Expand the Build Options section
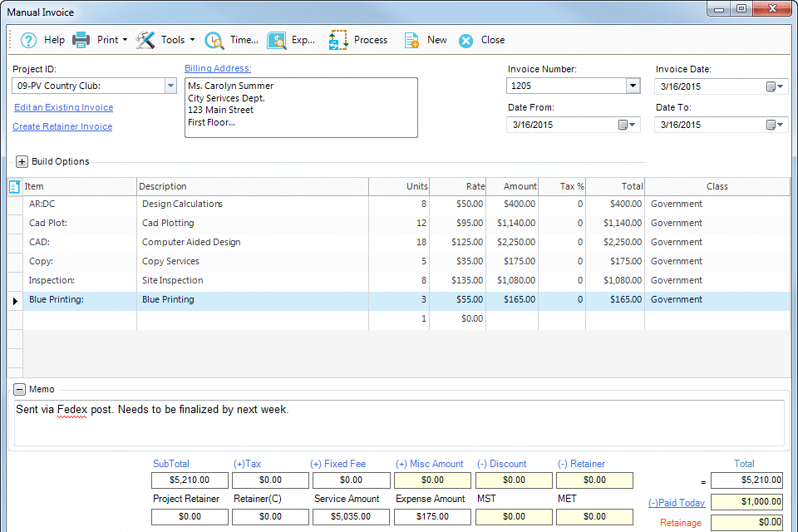The height and width of the screenshot is (532, 798). [x=22, y=161]
